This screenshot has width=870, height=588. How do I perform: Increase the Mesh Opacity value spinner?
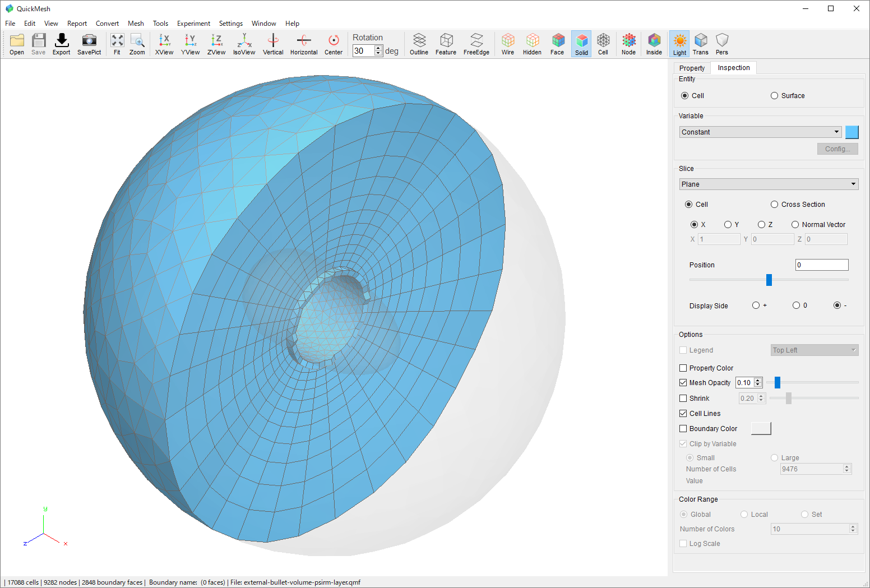[x=758, y=381]
